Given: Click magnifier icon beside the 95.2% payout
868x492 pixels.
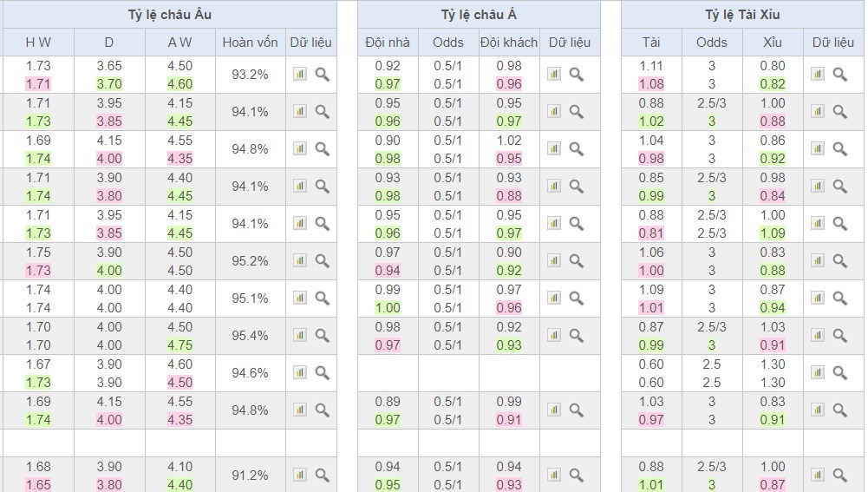Looking at the screenshot, I should (322, 260).
